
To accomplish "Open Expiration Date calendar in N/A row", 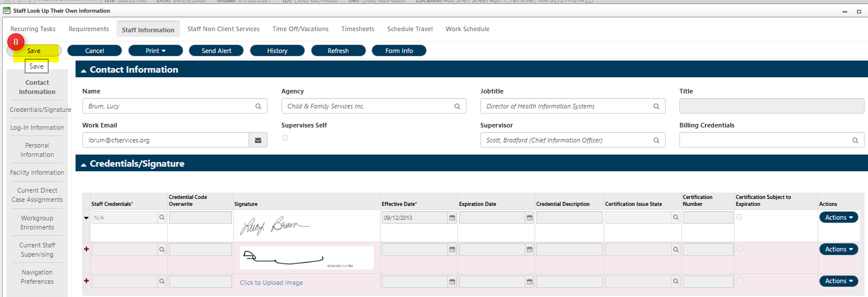I will point(529,217).
